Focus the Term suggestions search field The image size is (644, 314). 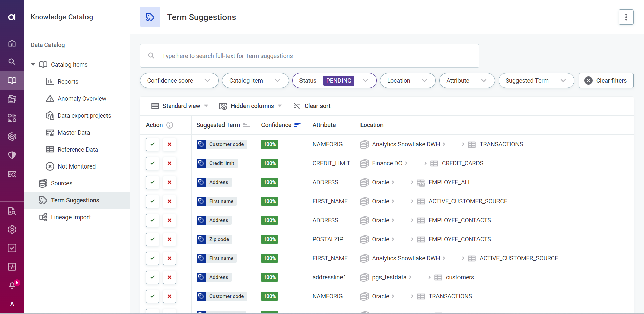click(x=309, y=56)
